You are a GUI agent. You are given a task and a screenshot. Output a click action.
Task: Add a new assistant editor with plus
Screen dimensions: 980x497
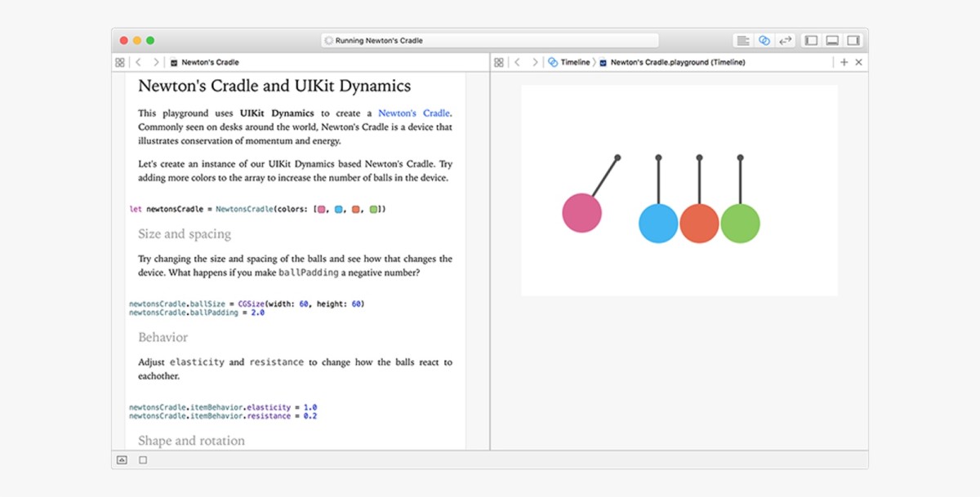click(x=844, y=62)
